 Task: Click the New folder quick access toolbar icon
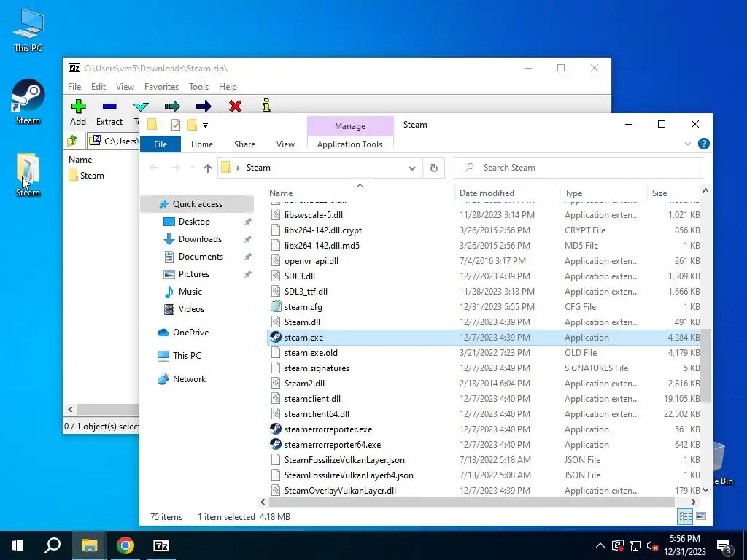point(192,125)
